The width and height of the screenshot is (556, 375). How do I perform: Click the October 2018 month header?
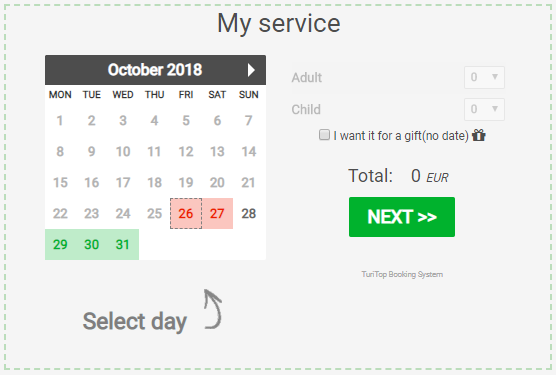click(155, 70)
